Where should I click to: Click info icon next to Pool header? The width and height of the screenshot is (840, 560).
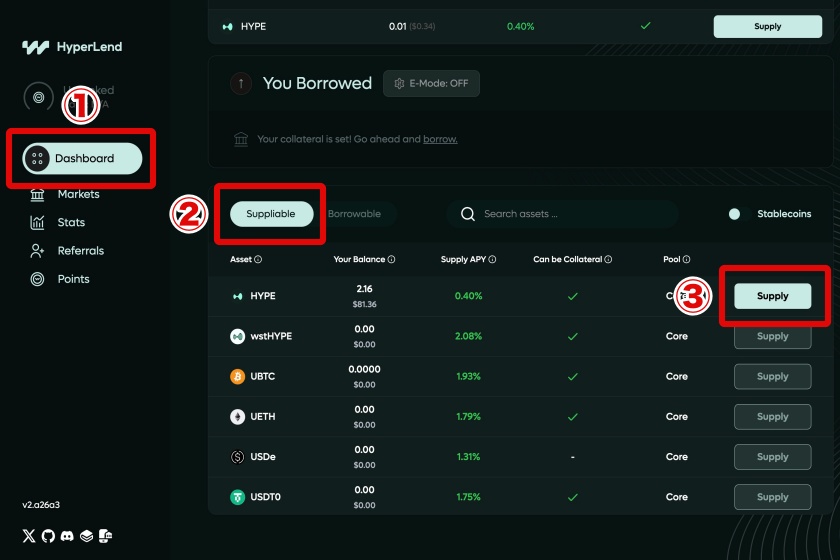[686, 259]
